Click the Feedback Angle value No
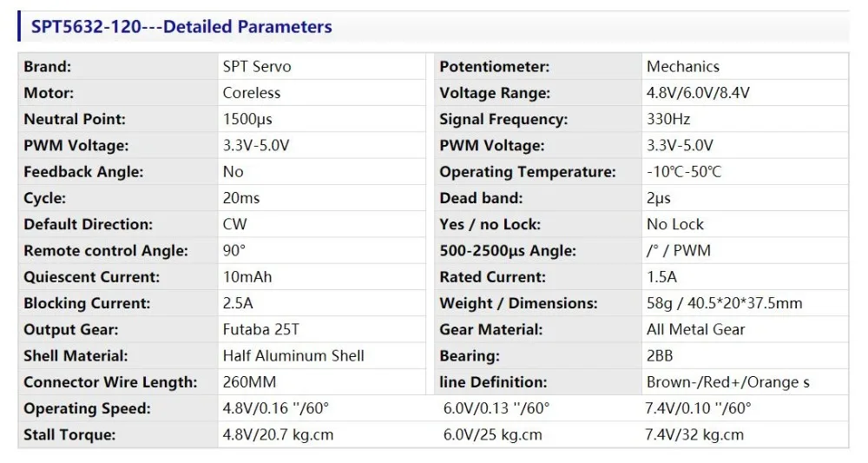The image size is (868, 463). (233, 172)
